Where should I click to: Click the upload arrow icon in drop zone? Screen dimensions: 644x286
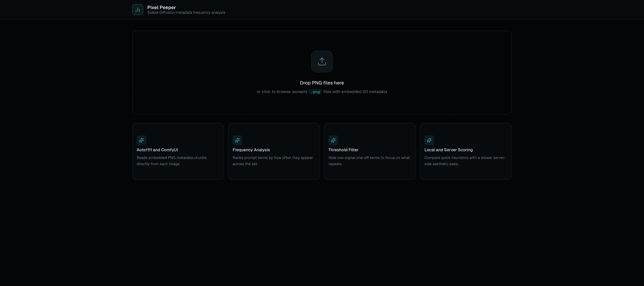tap(322, 61)
